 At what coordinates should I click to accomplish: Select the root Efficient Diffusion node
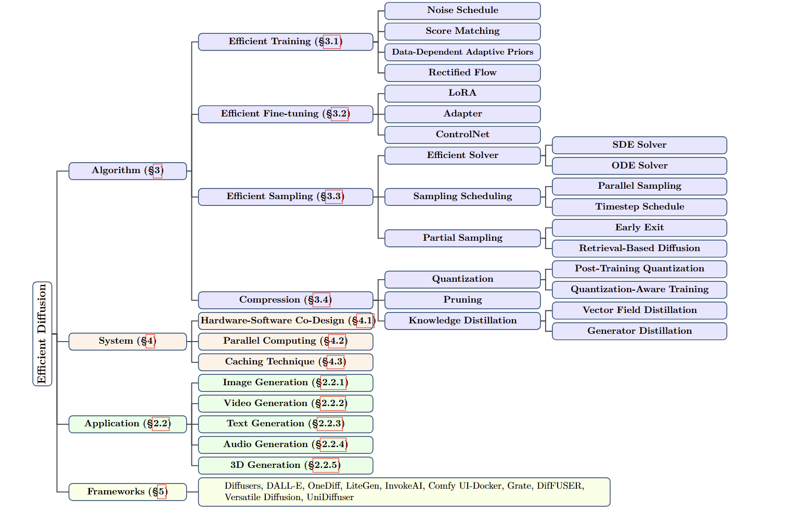(42, 334)
